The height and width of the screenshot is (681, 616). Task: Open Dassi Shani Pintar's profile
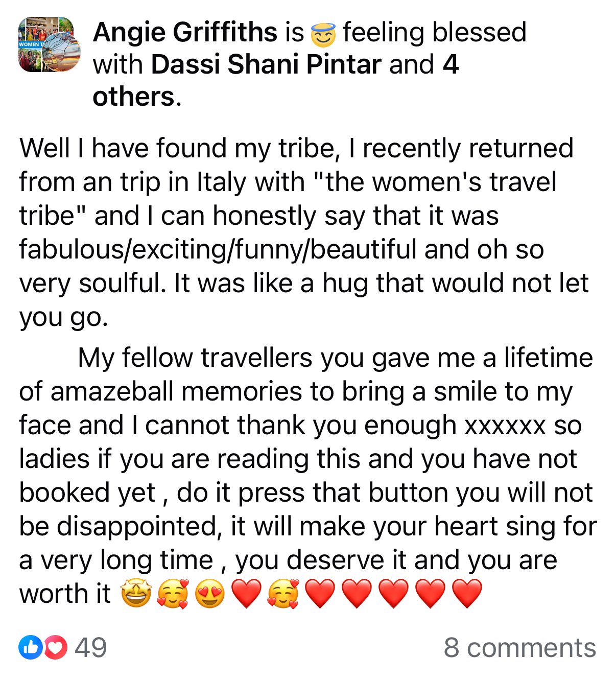tap(266, 64)
